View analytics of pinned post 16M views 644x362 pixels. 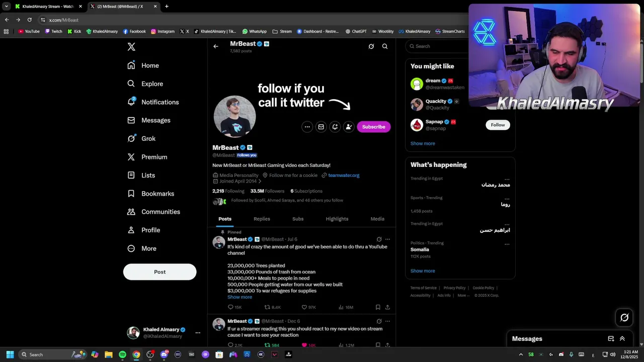[346, 307]
